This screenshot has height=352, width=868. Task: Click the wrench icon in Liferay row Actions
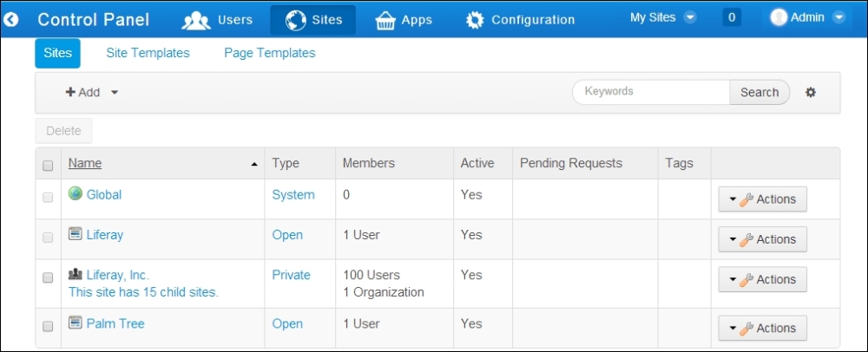[x=746, y=240]
